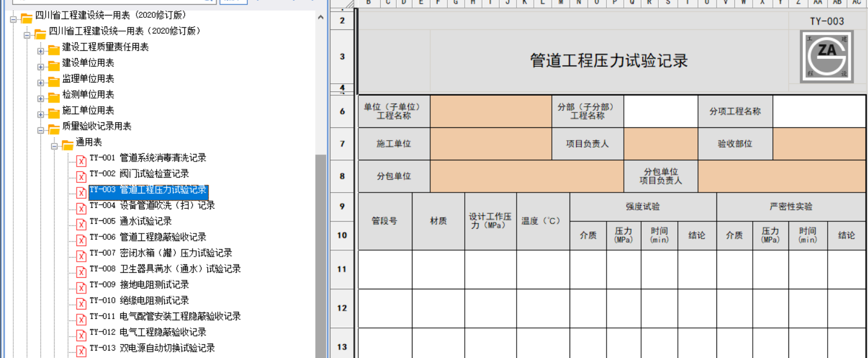
Task: Click the 检测单位用表 folder icon
Action: tap(54, 97)
